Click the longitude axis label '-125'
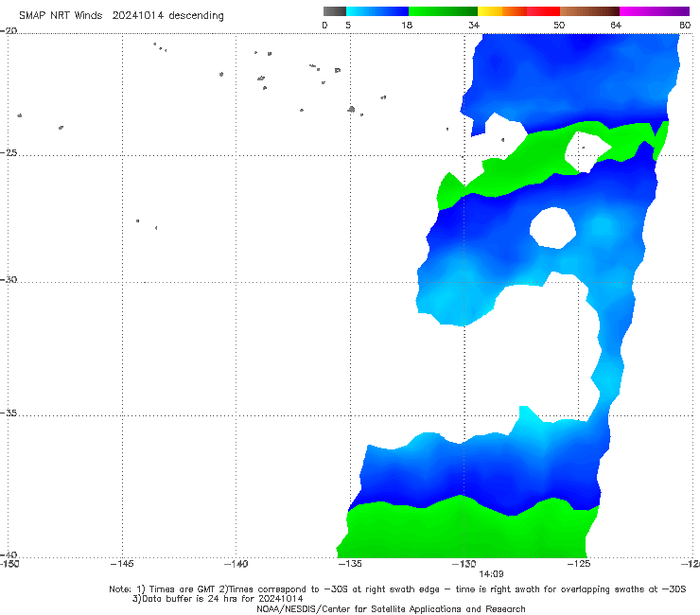700x615 pixels. point(579,564)
